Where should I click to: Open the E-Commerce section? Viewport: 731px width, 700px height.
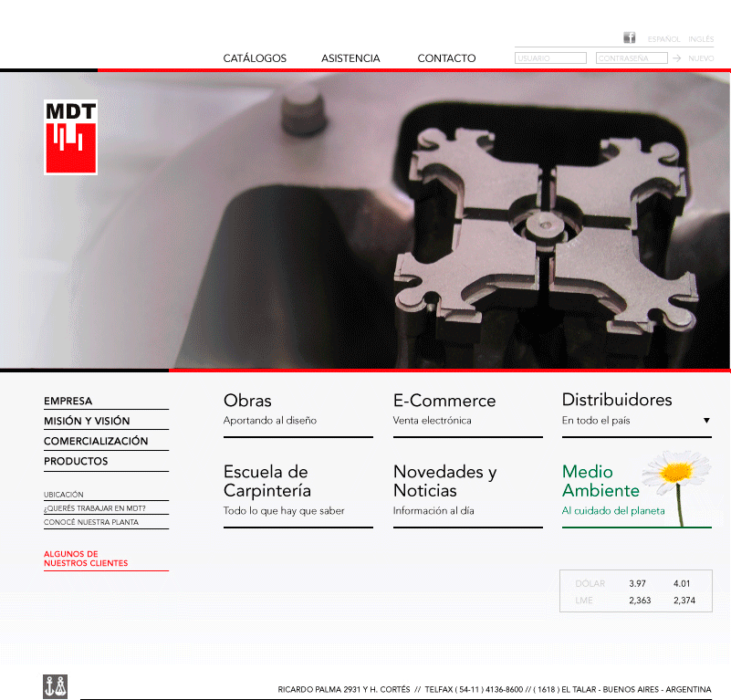tap(444, 401)
